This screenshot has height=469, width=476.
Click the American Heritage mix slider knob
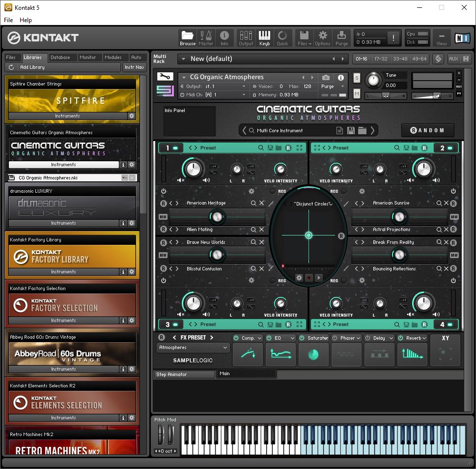click(217, 217)
